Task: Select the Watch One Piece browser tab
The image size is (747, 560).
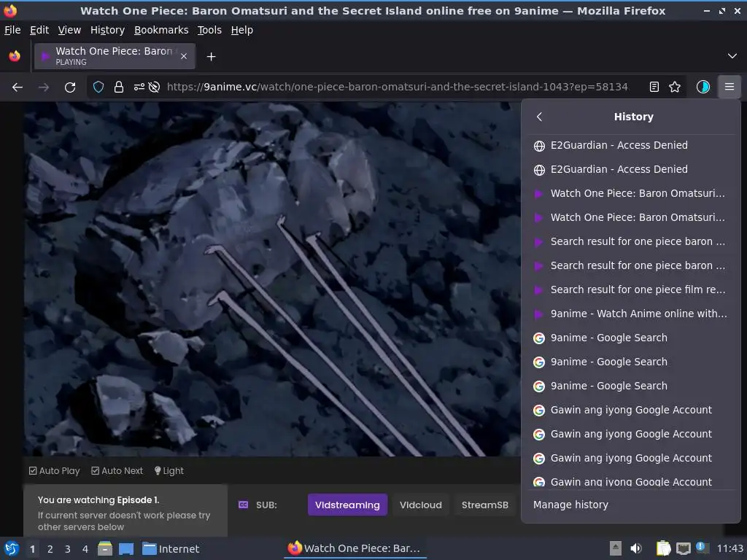Action: (x=115, y=56)
